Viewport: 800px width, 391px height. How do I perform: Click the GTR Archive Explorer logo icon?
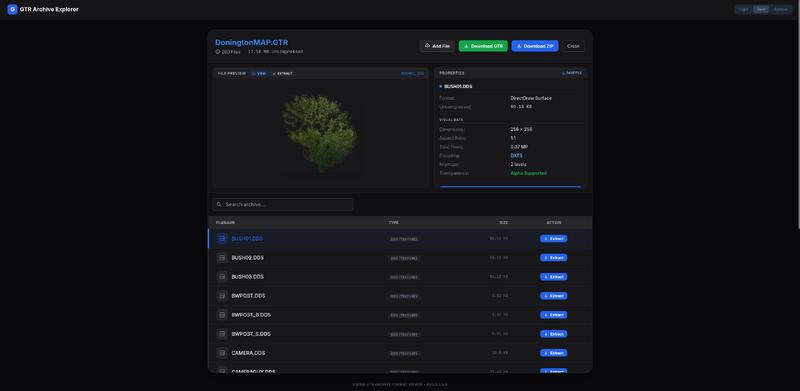pyautogui.click(x=12, y=9)
